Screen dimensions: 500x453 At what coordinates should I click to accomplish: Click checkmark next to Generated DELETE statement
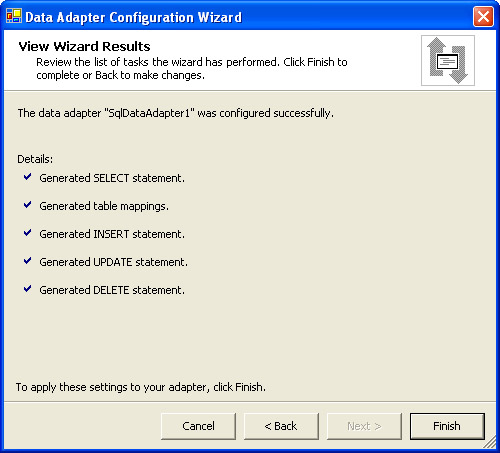(x=27, y=289)
